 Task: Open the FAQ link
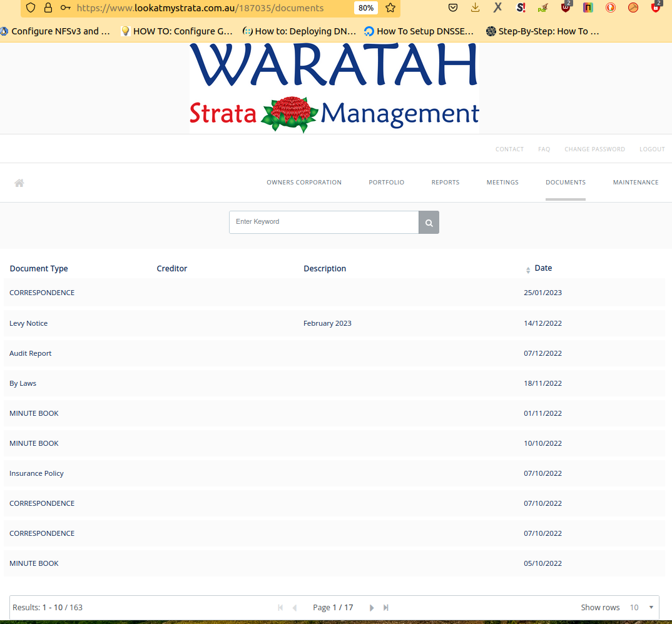(x=544, y=149)
